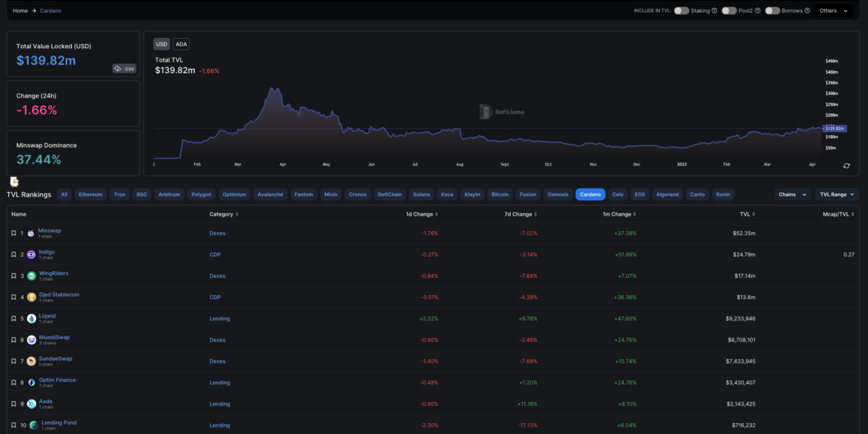Download the TVL .csv file
This screenshot has width=868, height=434.
125,68
